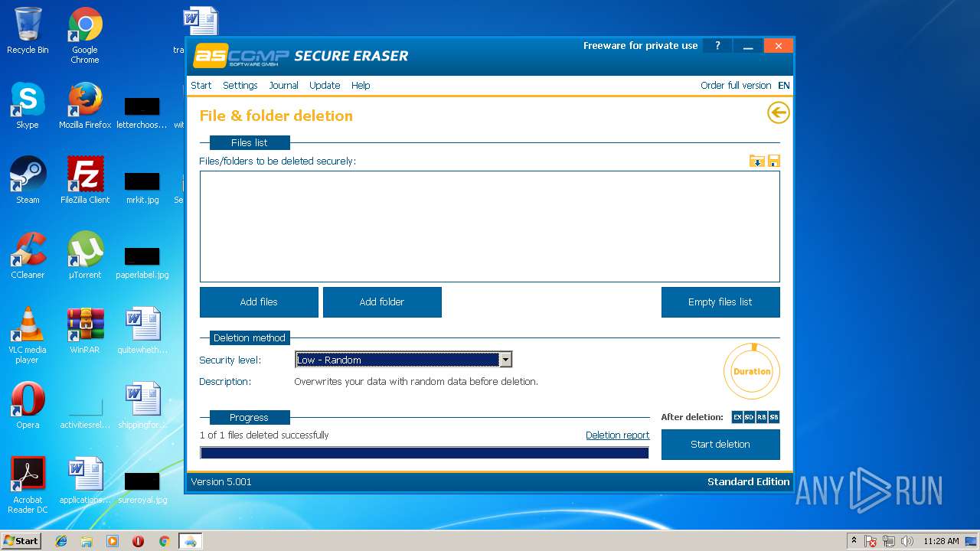Click the 11:28 AM taskbar clock
Screen dimensions: 980x551
[941, 541]
